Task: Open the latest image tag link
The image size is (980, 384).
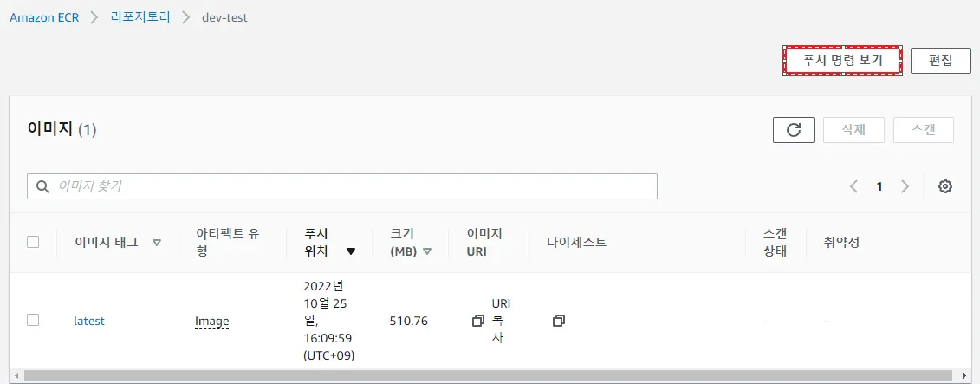Action: 88,321
